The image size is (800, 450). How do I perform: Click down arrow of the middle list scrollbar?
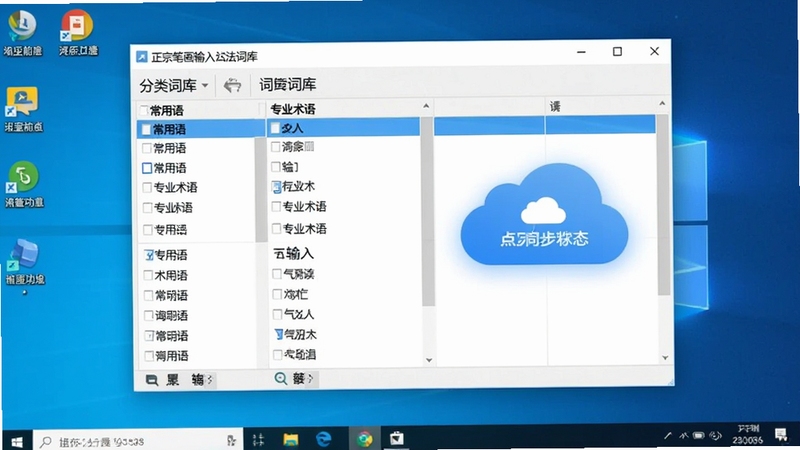click(x=429, y=360)
